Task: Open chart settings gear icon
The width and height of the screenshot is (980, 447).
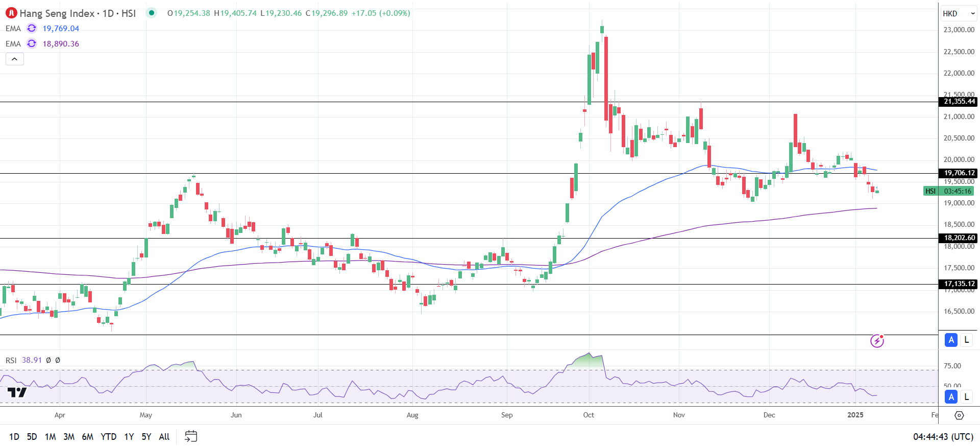Action: pos(959,415)
